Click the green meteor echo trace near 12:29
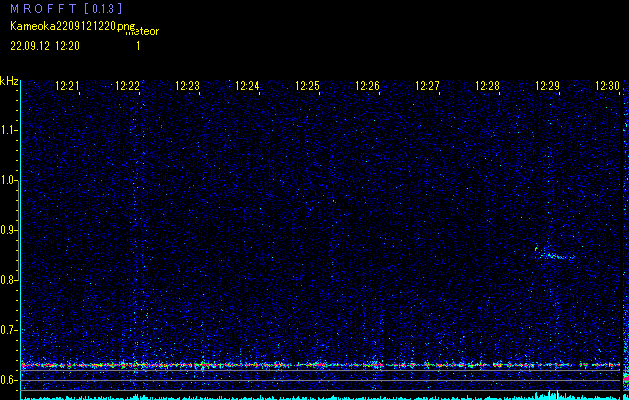The image size is (629, 400). pos(555,254)
